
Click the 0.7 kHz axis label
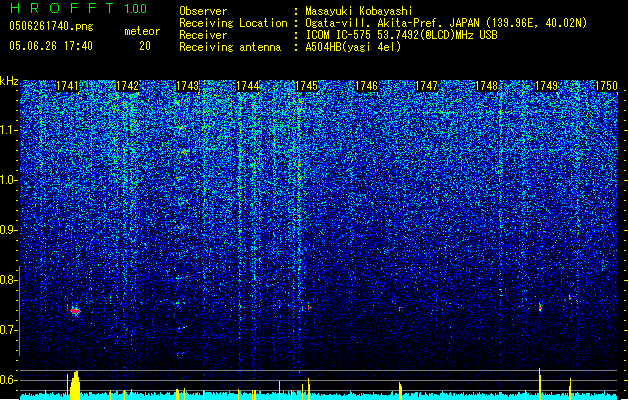[8, 330]
